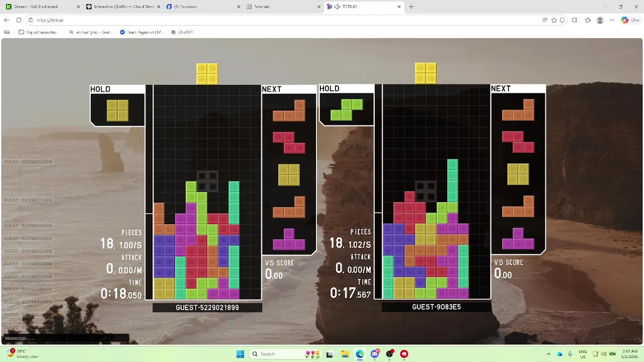644x362 pixels.
Task: Click the chat message input field
Action: (x=65, y=338)
